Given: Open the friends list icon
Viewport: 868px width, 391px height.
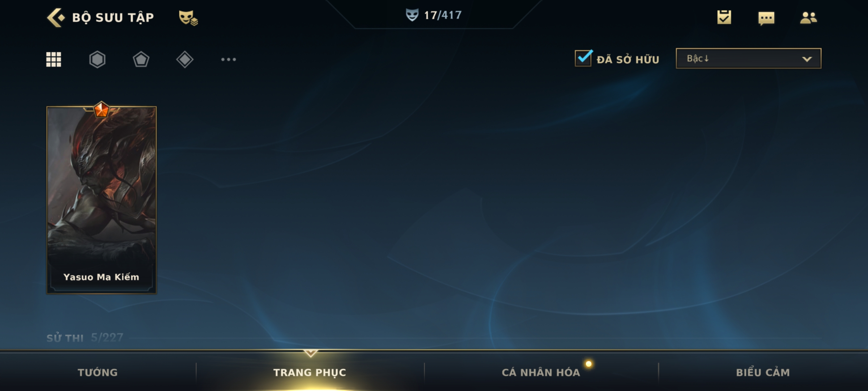Looking at the screenshot, I should (x=808, y=17).
